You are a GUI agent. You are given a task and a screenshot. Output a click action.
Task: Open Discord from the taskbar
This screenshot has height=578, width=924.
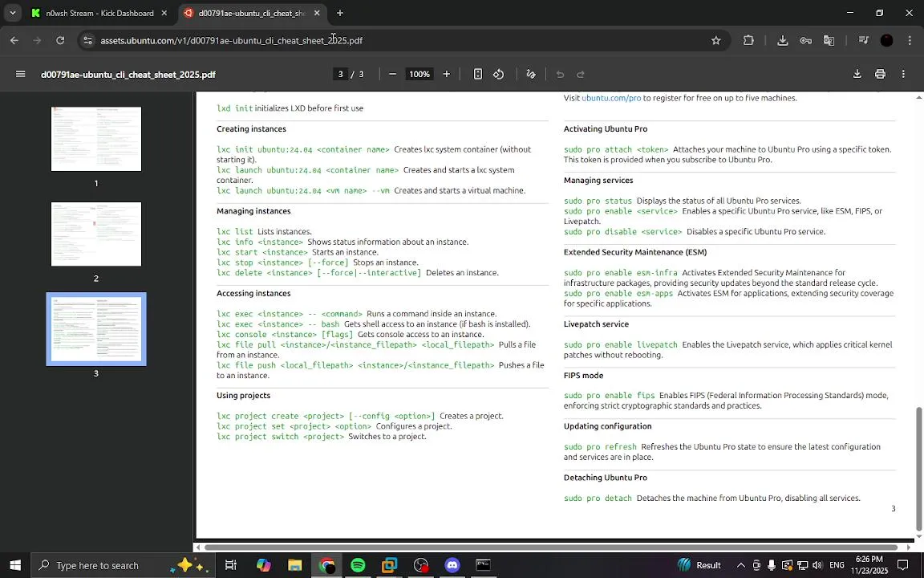(452, 565)
